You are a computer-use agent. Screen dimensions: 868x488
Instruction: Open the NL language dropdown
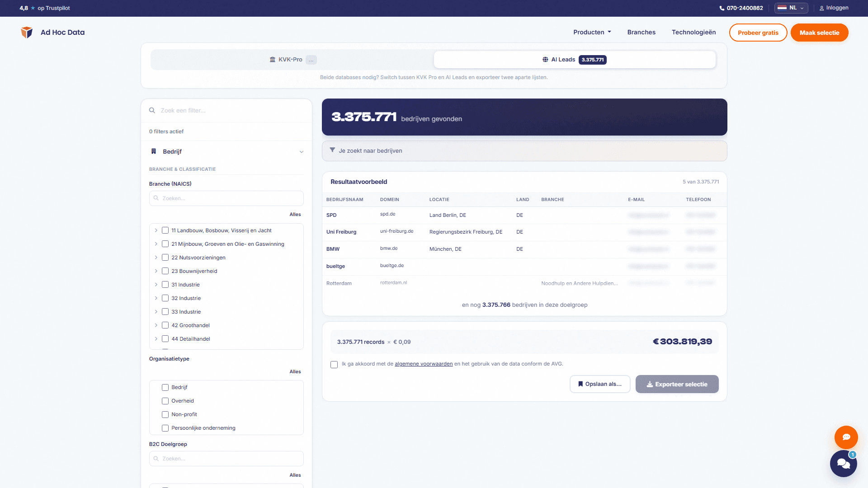click(x=791, y=8)
